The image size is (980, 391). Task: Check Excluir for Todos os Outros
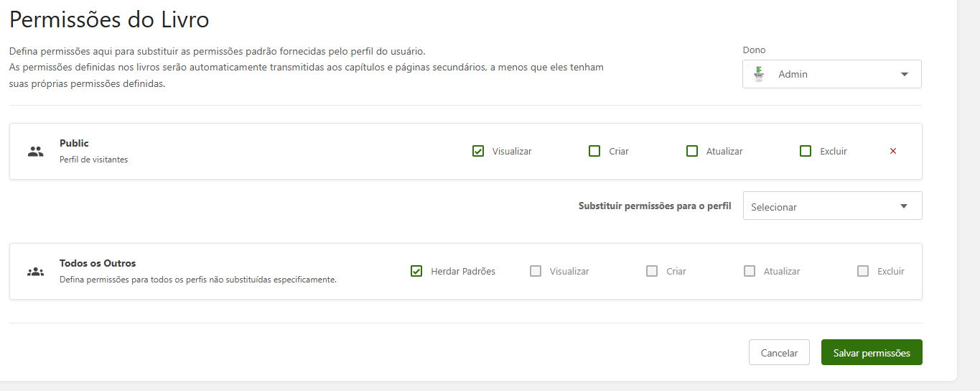tap(863, 271)
